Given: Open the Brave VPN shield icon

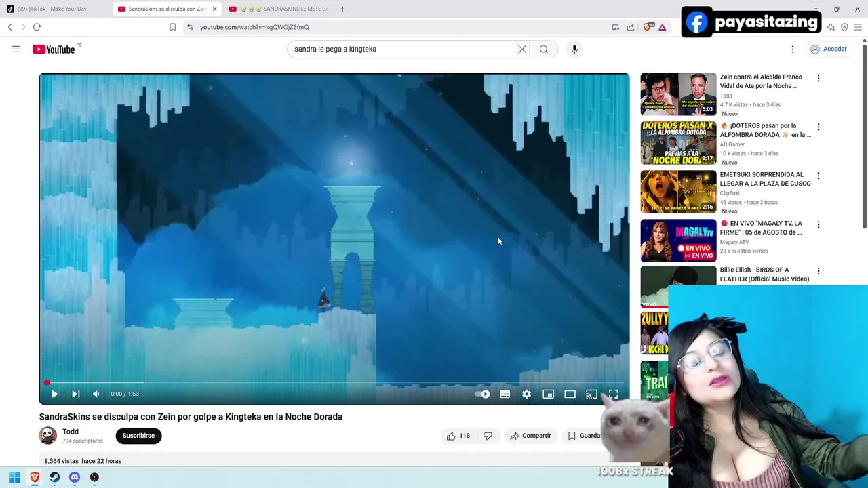Looking at the screenshot, I should pyautogui.click(x=844, y=27).
